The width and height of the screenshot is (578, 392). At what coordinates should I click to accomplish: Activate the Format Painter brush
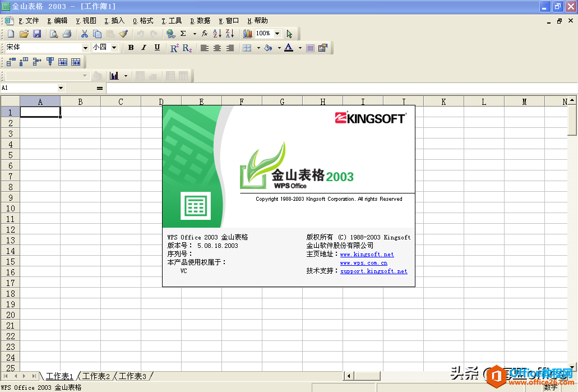pyautogui.click(x=123, y=34)
